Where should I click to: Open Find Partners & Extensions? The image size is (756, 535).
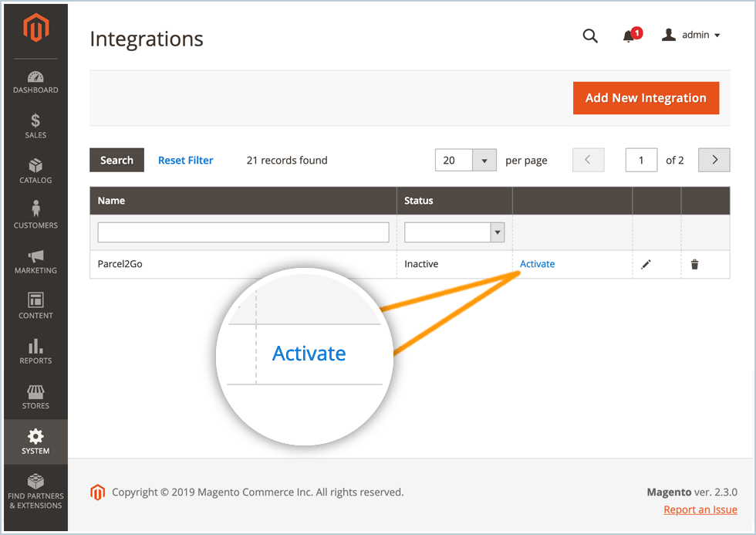[35, 490]
